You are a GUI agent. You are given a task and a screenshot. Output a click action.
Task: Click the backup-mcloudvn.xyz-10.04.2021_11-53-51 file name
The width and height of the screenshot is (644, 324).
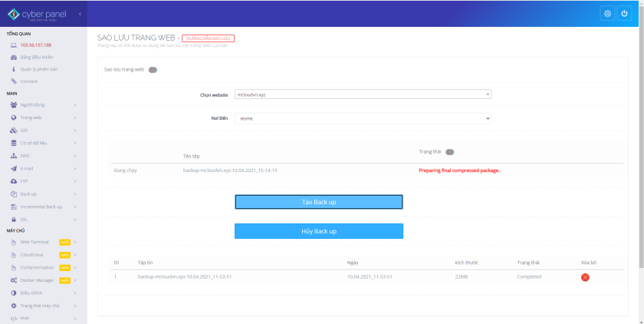coord(185,276)
